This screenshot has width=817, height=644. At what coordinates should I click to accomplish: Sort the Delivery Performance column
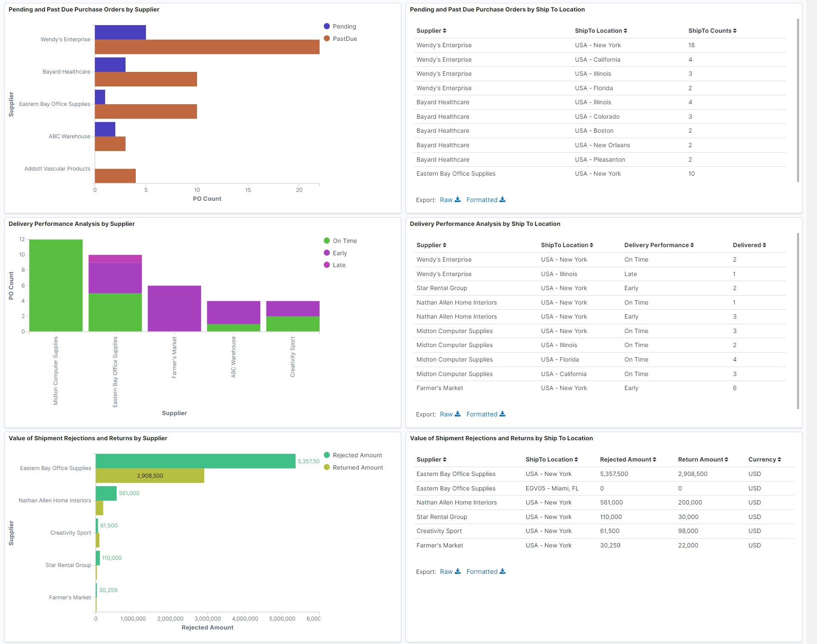click(692, 245)
